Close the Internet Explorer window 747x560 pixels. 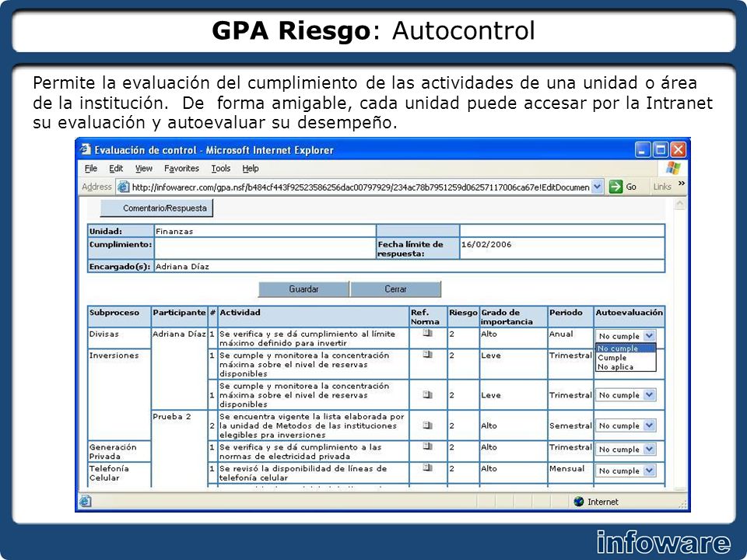click(678, 150)
